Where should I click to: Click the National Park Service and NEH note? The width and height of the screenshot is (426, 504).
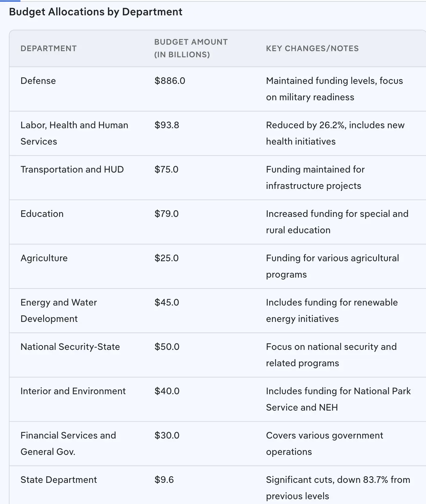pos(338,399)
